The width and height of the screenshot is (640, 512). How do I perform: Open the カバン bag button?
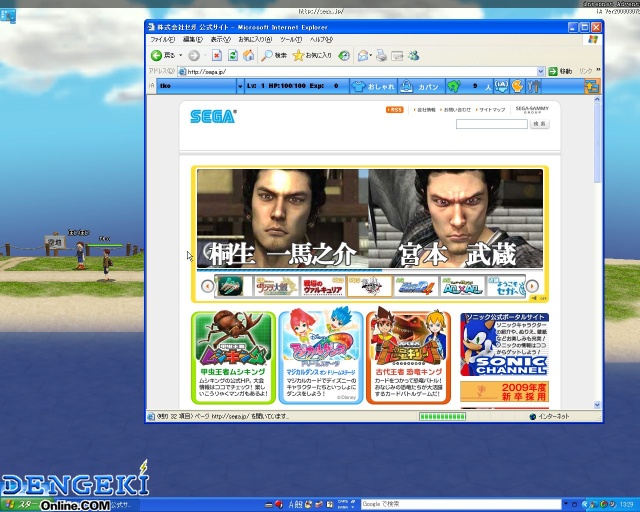tap(421, 86)
